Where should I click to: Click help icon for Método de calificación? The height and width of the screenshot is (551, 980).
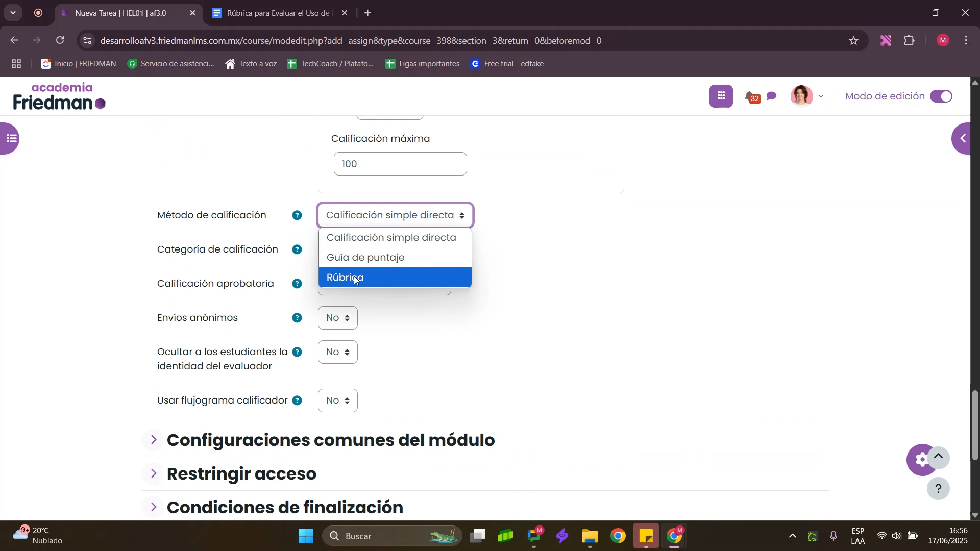(297, 216)
